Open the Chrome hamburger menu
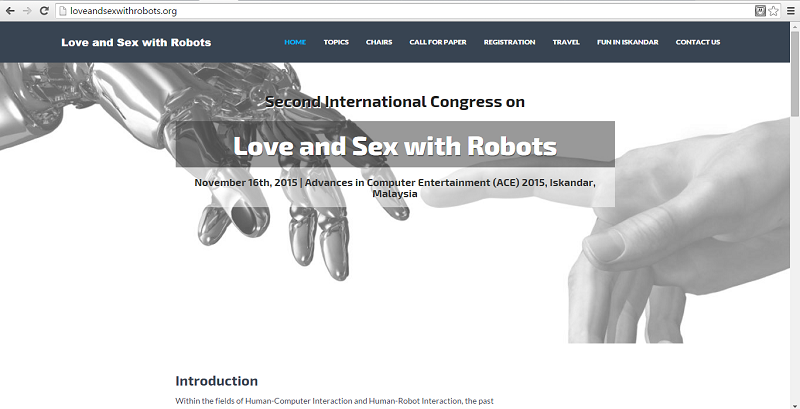800x409 pixels. click(x=791, y=11)
